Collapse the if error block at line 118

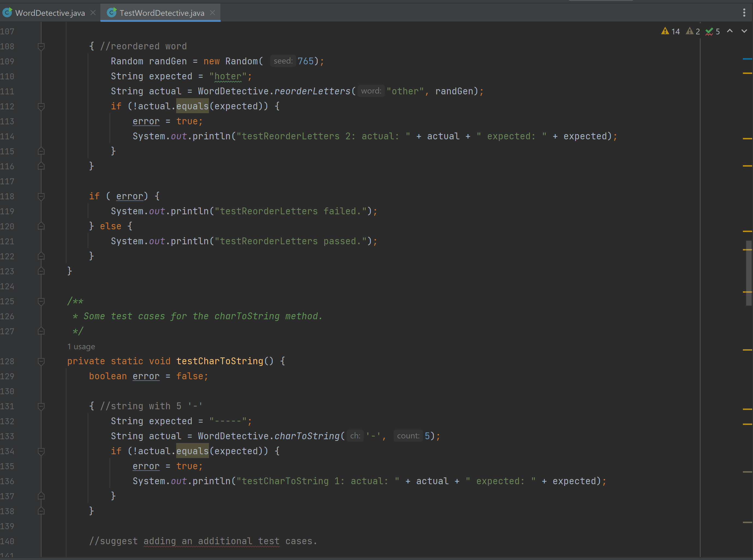[x=41, y=196]
